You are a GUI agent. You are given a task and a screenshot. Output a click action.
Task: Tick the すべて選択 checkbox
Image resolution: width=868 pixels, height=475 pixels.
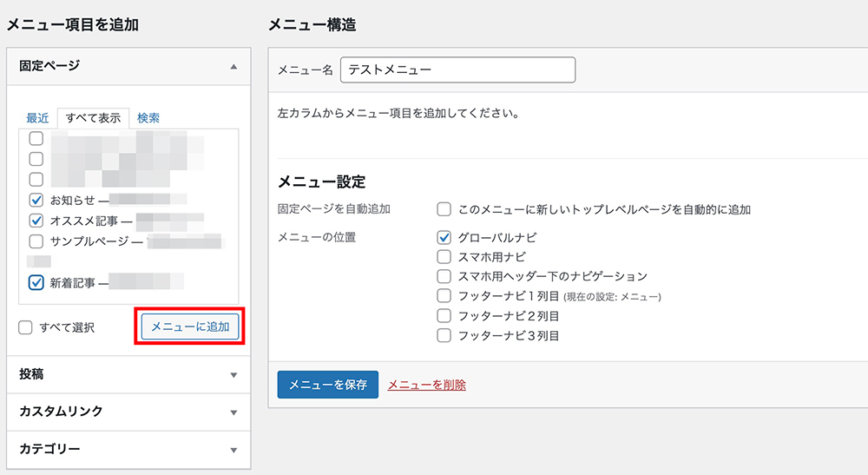click(x=25, y=327)
